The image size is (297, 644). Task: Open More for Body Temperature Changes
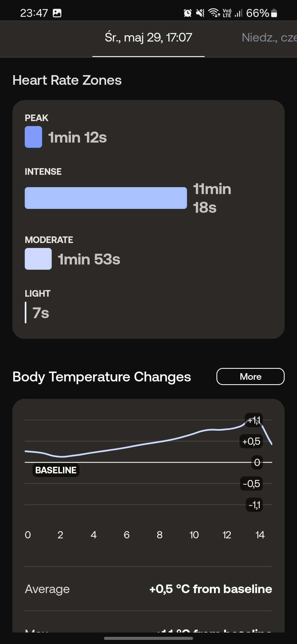click(251, 376)
